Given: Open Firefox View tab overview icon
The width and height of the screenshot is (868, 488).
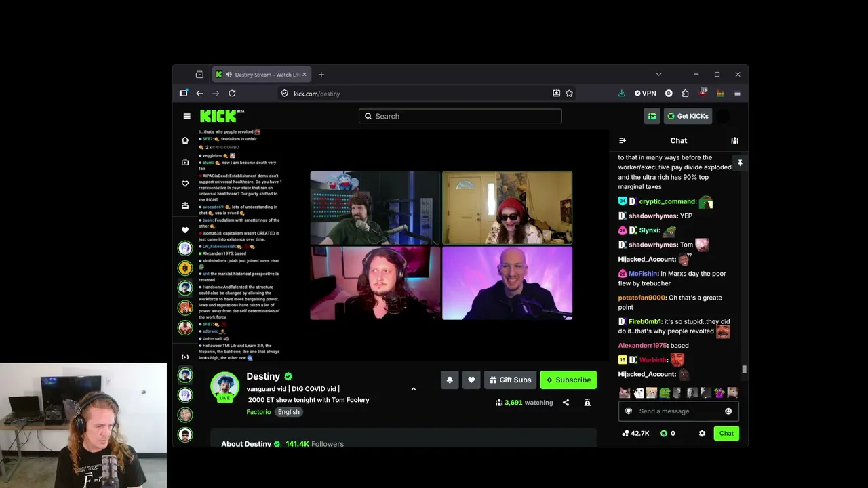Looking at the screenshot, I should 199,75.
